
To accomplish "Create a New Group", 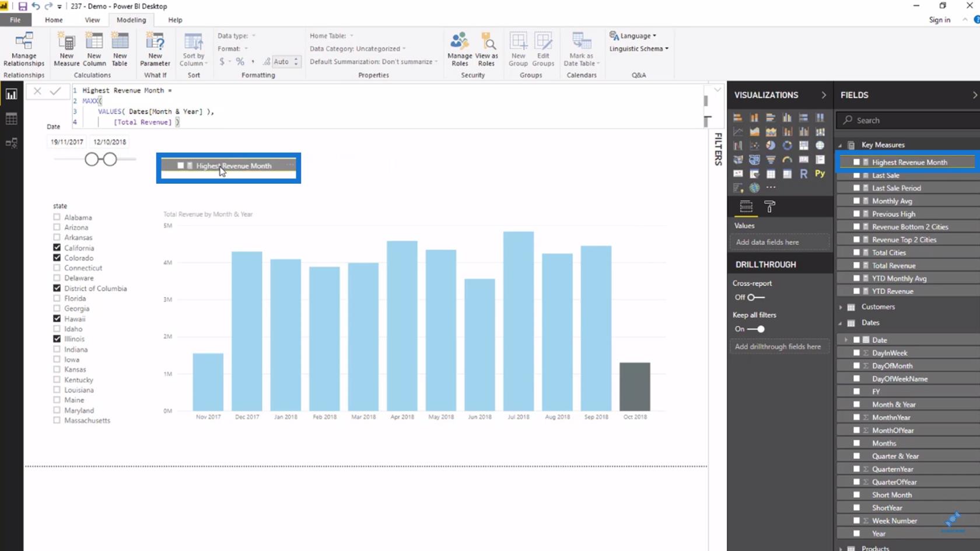I will click(518, 50).
